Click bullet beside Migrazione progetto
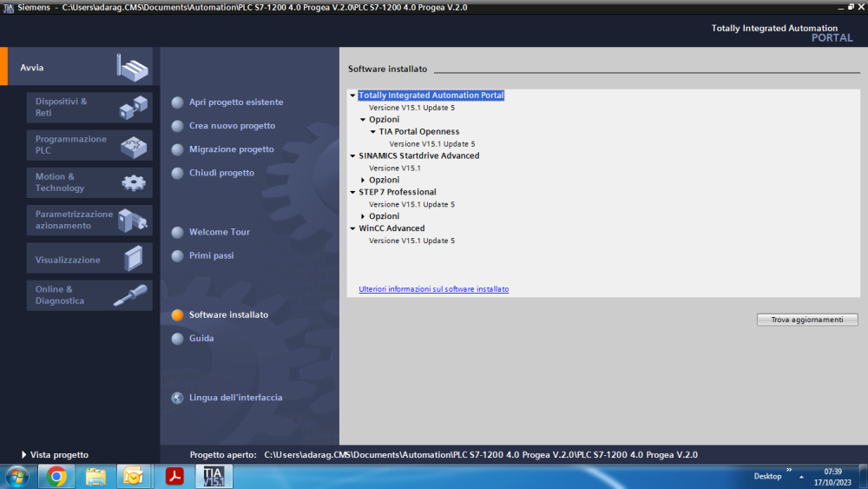The height and width of the screenshot is (489, 868). [177, 149]
